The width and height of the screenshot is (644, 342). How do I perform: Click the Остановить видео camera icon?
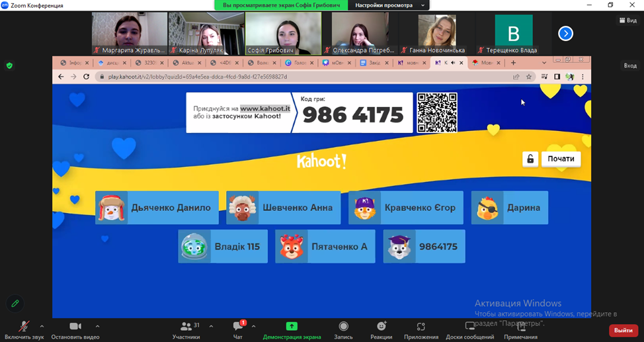[75, 326]
